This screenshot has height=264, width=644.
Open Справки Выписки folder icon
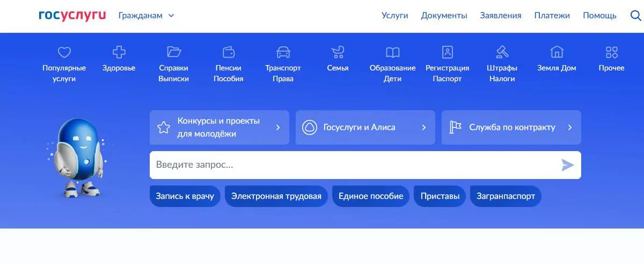coord(173,52)
